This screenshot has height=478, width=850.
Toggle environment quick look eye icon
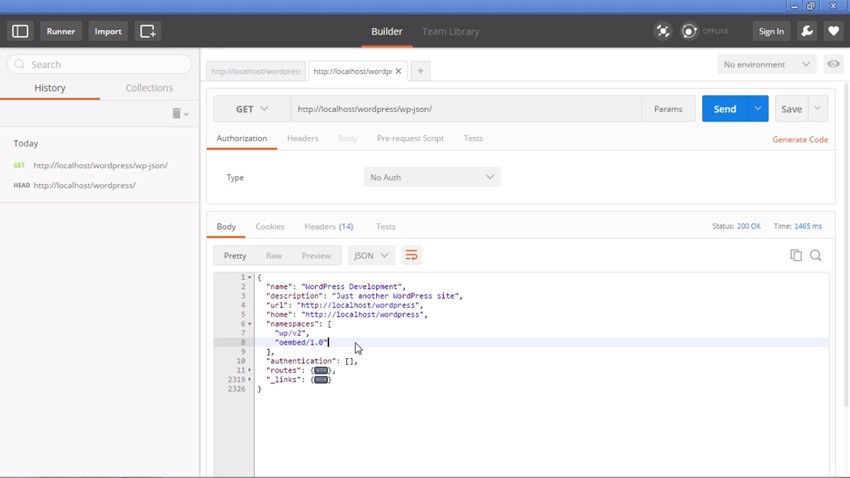(833, 64)
